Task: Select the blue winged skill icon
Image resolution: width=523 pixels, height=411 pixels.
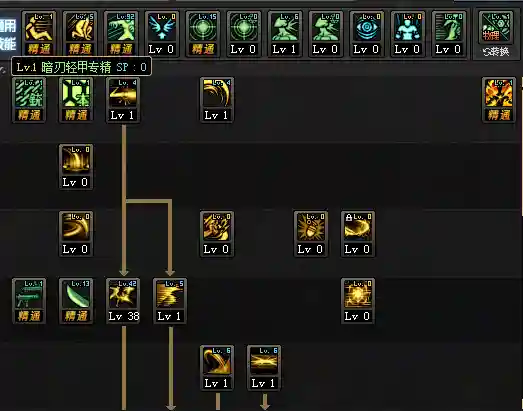Action: pos(162,27)
